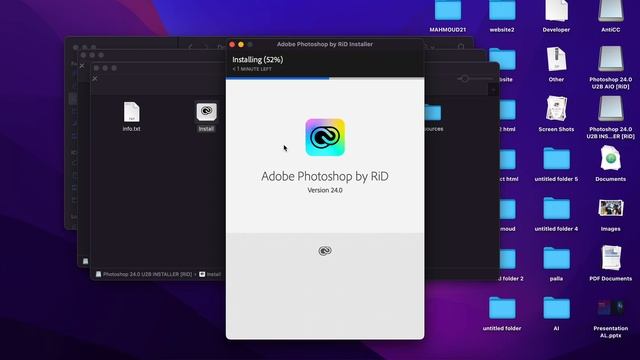640x360 pixels.
Task: Open the PDF Documents stack
Action: coord(611,258)
